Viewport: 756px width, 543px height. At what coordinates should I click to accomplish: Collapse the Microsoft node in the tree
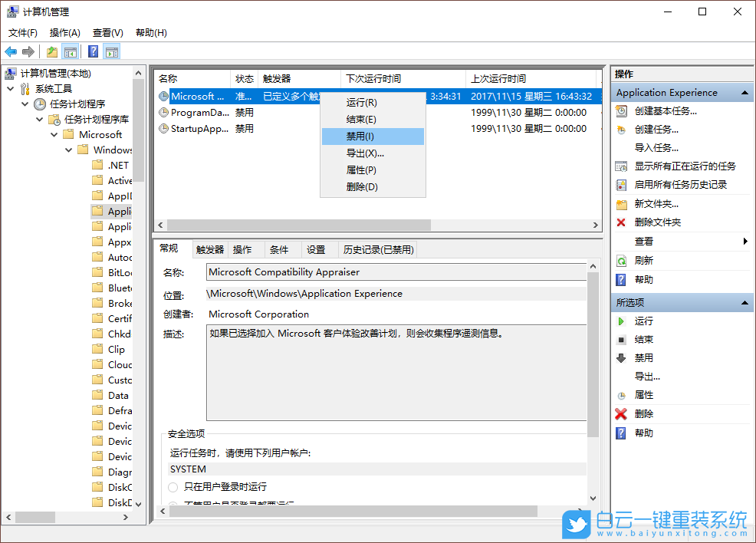pyautogui.click(x=54, y=134)
